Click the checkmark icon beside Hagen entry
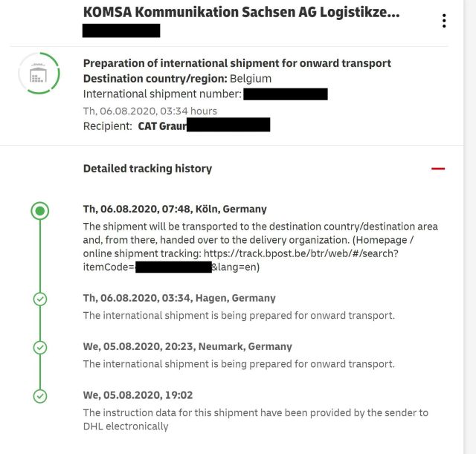 (40, 299)
